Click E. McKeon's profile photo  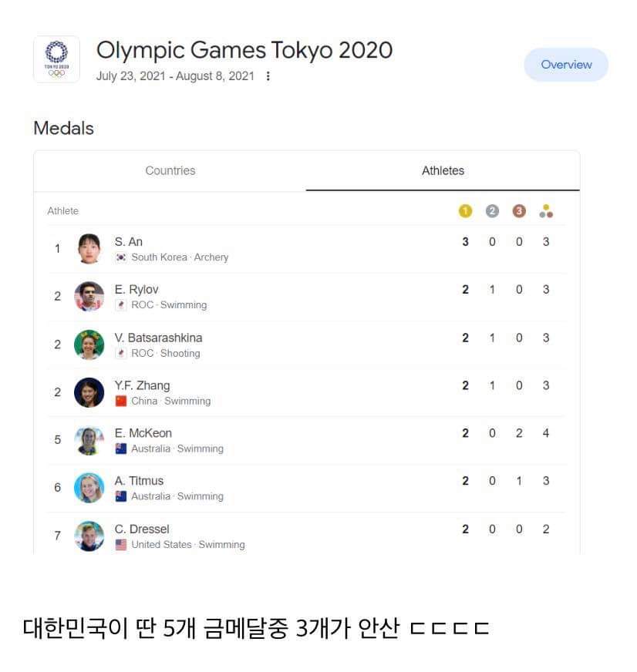(x=89, y=440)
